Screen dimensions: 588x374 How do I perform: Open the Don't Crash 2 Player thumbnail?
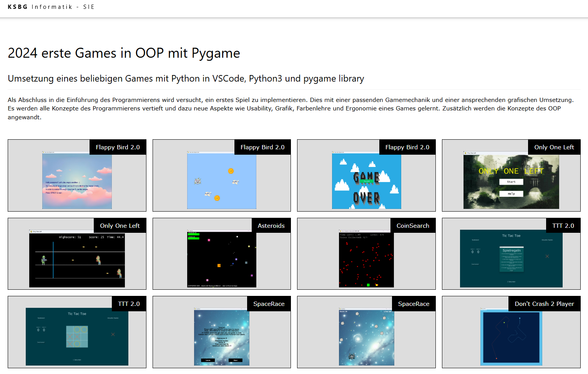(x=511, y=332)
